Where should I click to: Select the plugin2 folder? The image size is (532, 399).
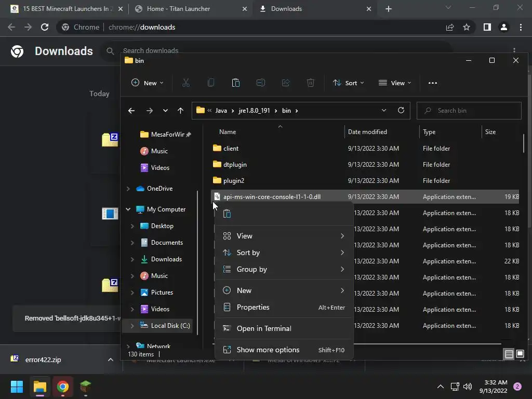coord(365,180)
